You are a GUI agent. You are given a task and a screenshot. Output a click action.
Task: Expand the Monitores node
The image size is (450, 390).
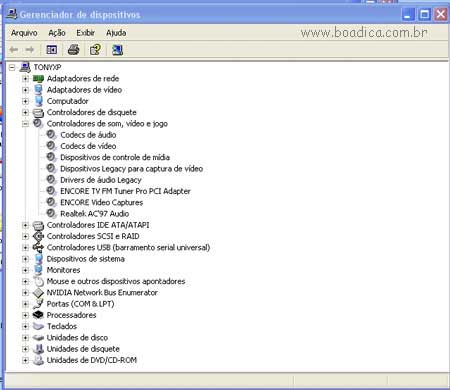pos(25,270)
